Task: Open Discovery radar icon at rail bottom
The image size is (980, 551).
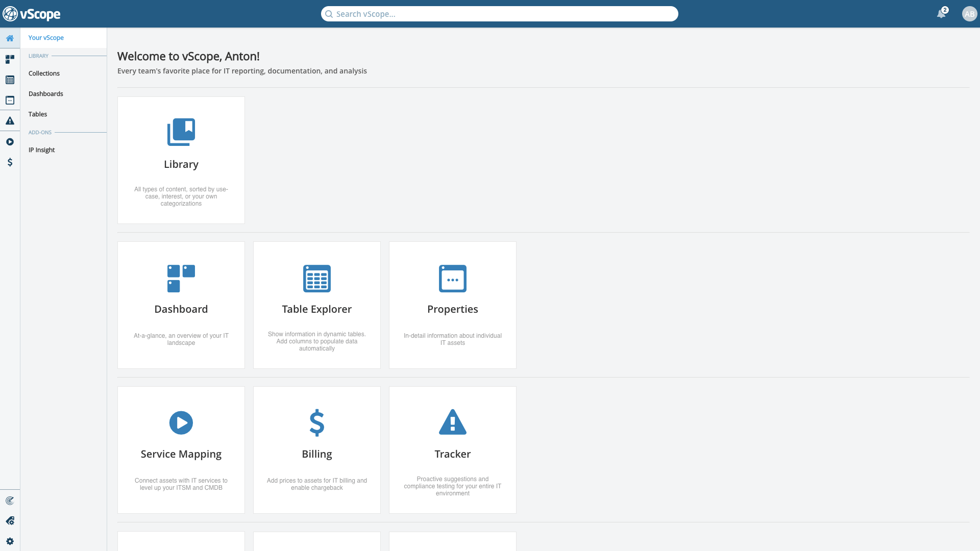Action: tap(10, 500)
